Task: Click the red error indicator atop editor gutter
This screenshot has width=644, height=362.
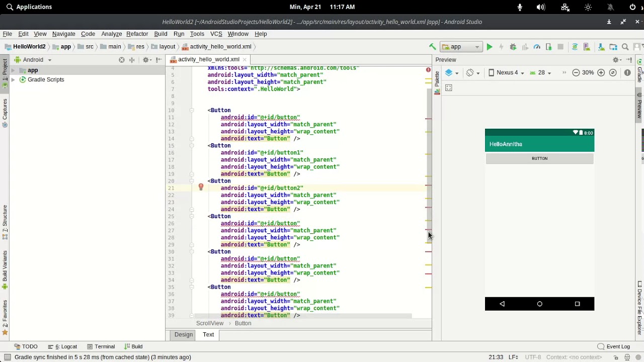Action: pyautogui.click(x=428, y=70)
